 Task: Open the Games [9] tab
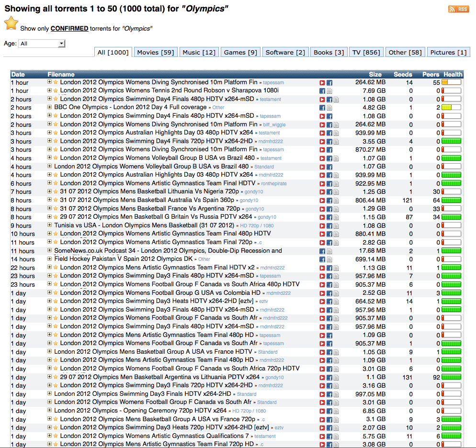point(240,53)
